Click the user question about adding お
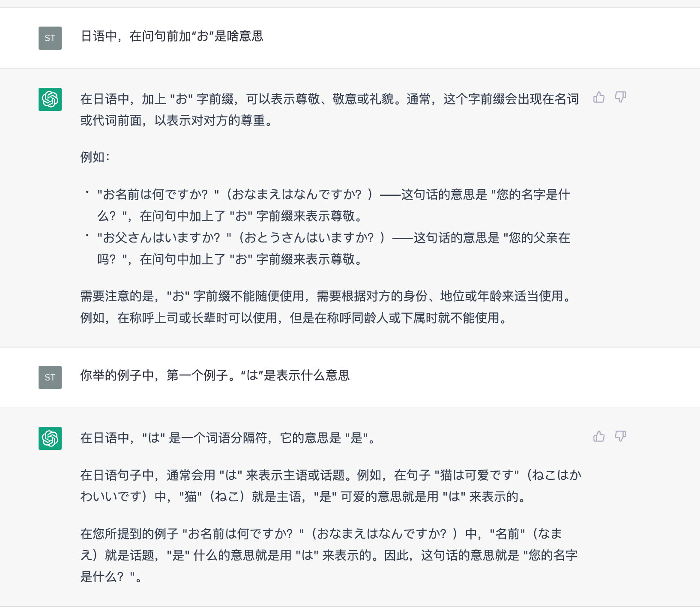The image size is (700, 611). point(172,36)
